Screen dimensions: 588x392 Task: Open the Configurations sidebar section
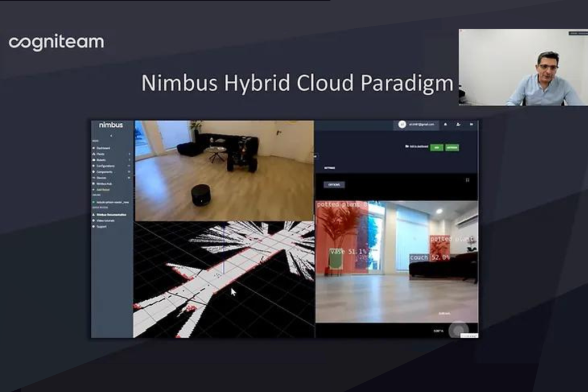coord(106,166)
